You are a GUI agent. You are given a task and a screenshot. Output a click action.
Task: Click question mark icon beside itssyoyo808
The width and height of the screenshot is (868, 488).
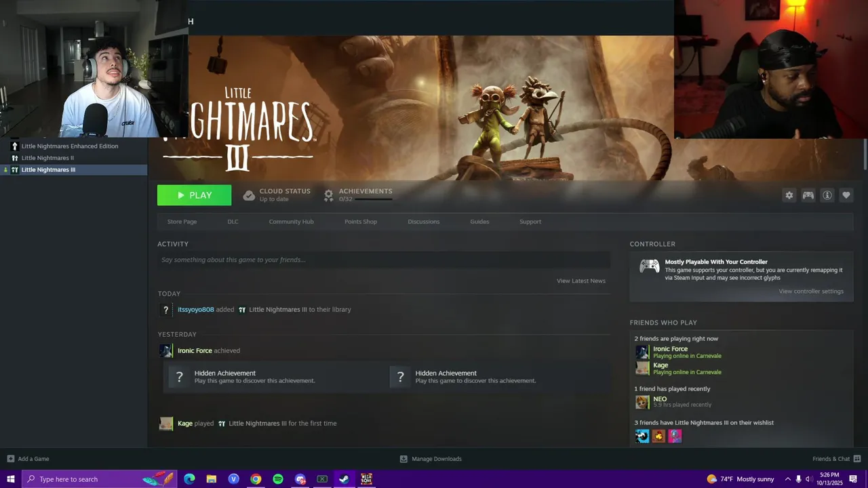click(x=165, y=310)
